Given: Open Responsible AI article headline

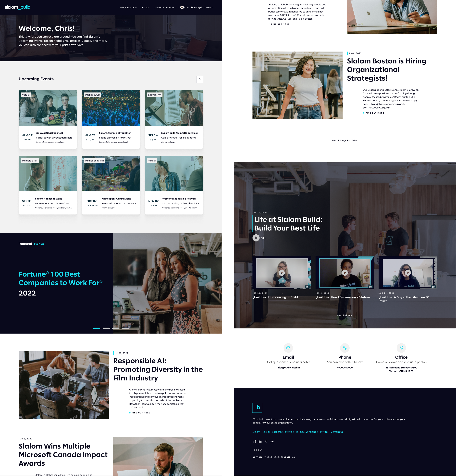Looking at the screenshot, I should click(158, 369).
